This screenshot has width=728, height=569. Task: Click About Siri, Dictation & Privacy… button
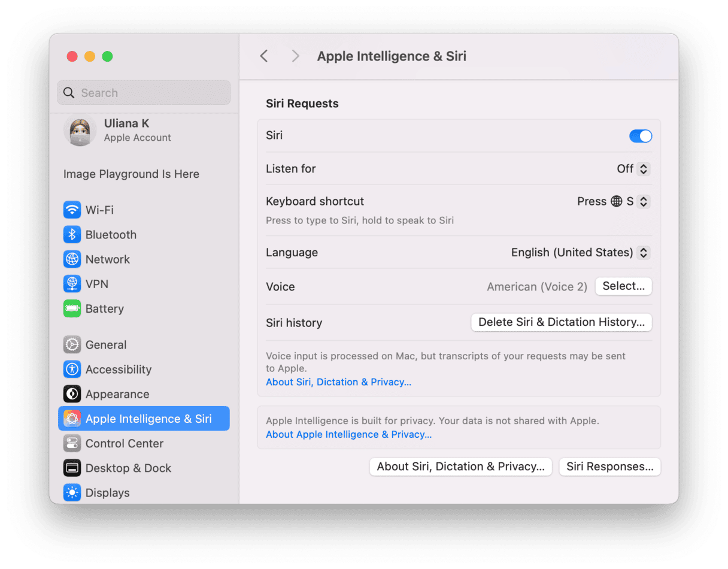click(460, 467)
